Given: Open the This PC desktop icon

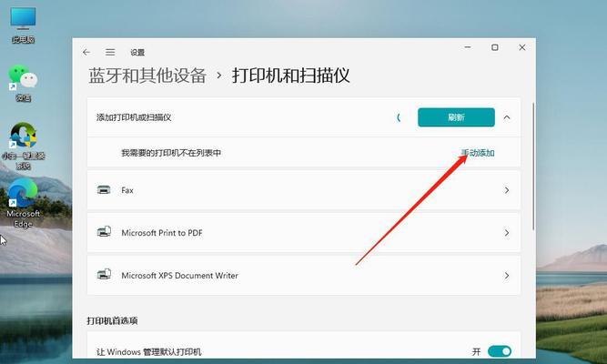Looking at the screenshot, I should (x=24, y=25).
